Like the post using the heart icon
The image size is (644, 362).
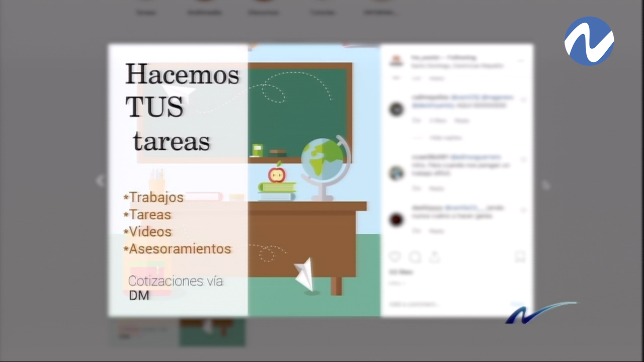394,257
